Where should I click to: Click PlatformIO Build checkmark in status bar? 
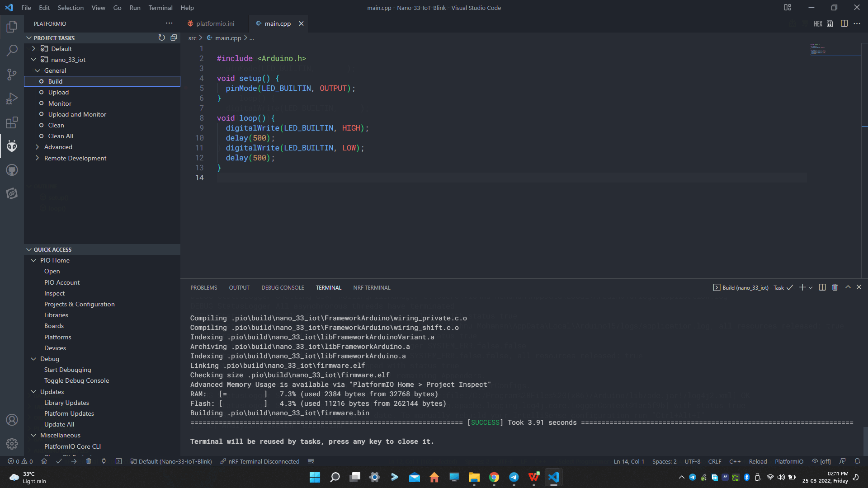point(59,461)
